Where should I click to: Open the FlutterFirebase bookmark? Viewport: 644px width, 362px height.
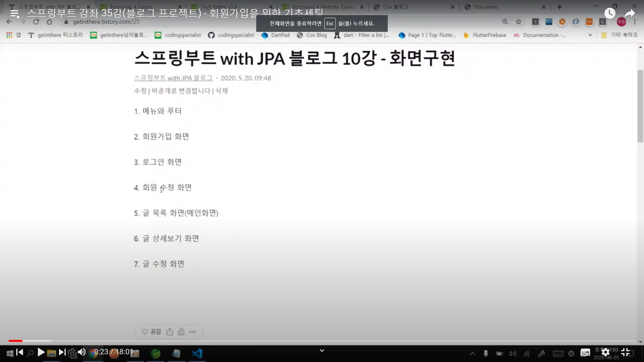(x=485, y=35)
